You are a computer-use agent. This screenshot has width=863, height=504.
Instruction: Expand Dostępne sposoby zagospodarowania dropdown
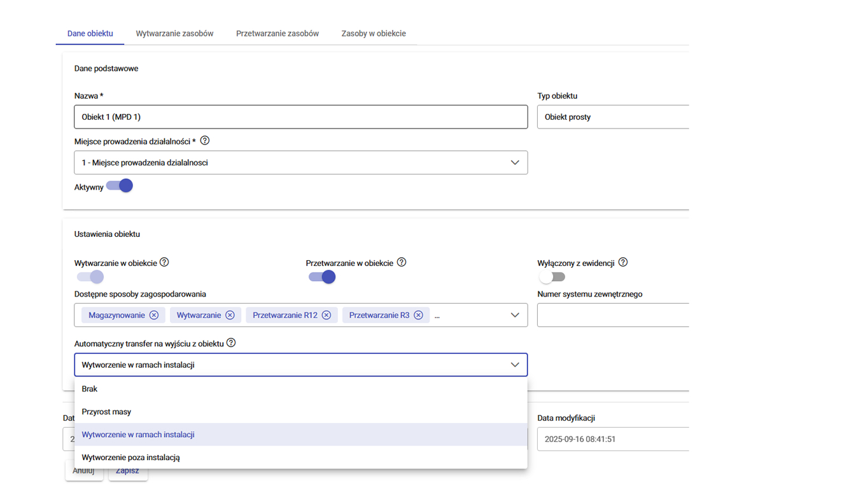[x=515, y=315]
